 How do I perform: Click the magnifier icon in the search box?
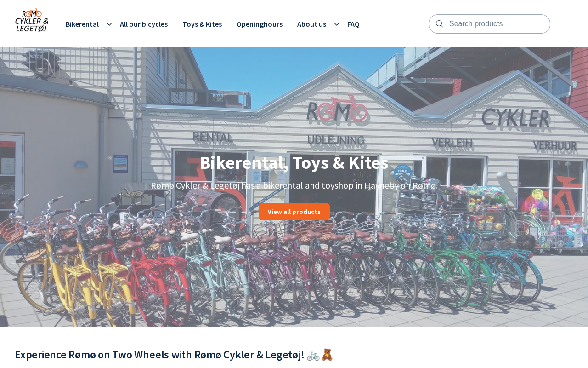pyautogui.click(x=440, y=24)
